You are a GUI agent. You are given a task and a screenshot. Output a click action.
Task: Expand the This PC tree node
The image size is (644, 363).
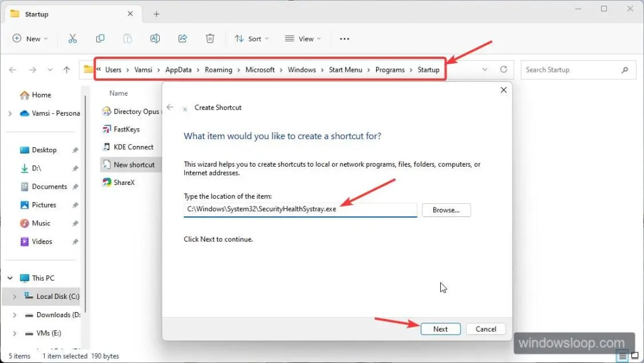click(x=10, y=278)
